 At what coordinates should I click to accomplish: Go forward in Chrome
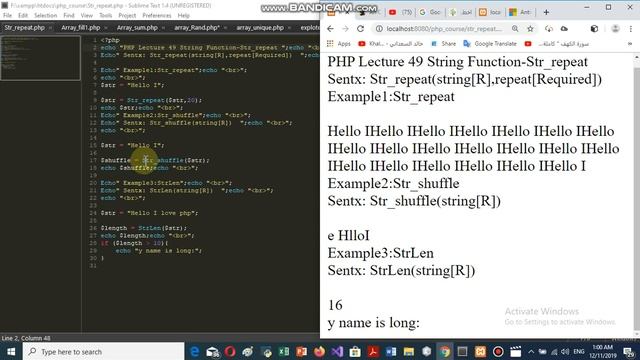point(345,29)
